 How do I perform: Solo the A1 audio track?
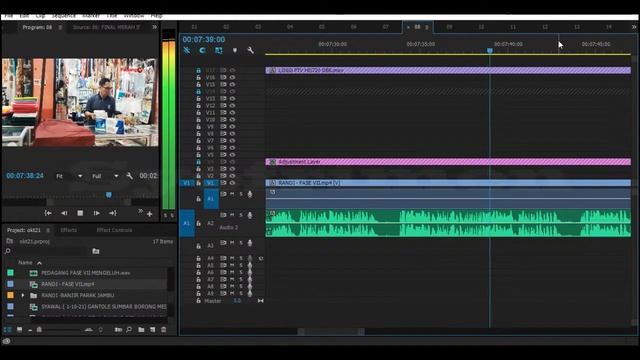point(241,194)
